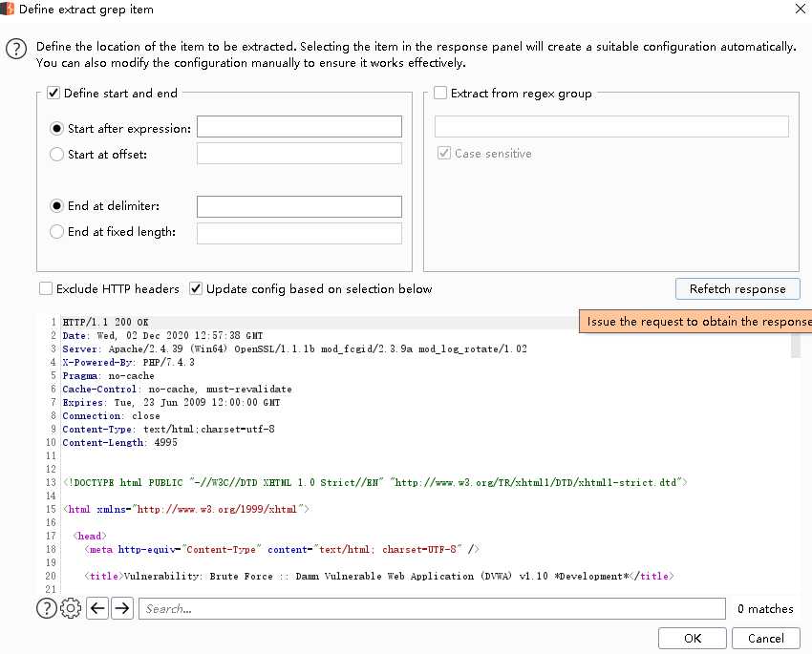Click the regex group expression input field
The width and height of the screenshot is (812, 654).
coord(611,127)
